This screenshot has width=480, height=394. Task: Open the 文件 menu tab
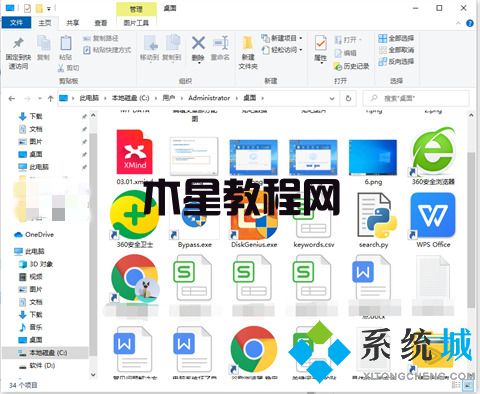click(x=16, y=23)
